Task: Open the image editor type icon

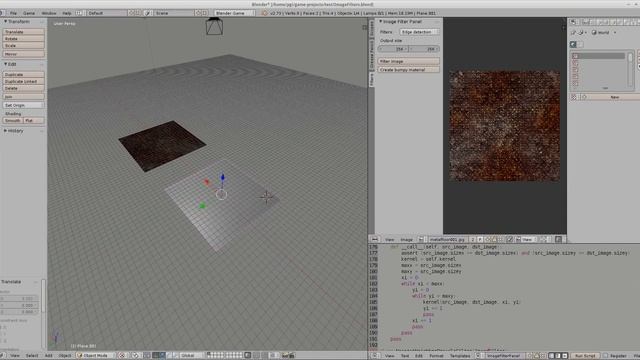Action: (374, 240)
